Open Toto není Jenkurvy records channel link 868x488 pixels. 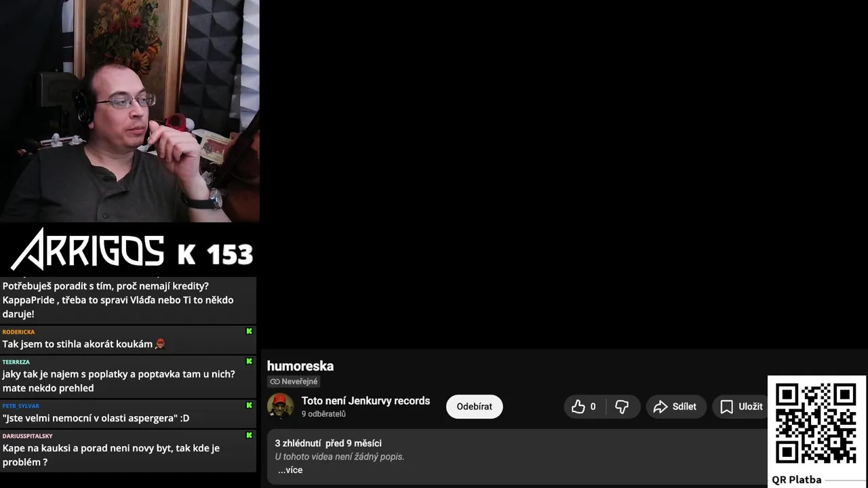click(x=366, y=401)
